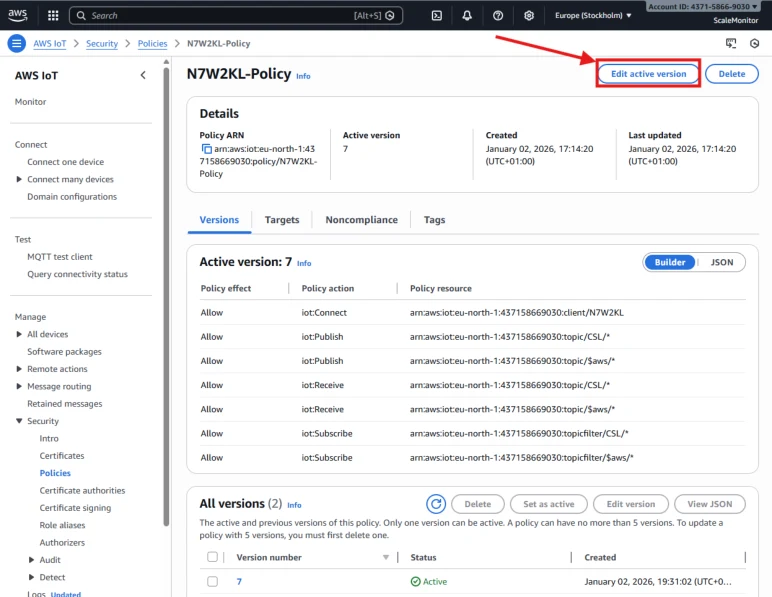The image size is (772, 597).
Task: Refresh the All versions list
Action: (436, 503)
